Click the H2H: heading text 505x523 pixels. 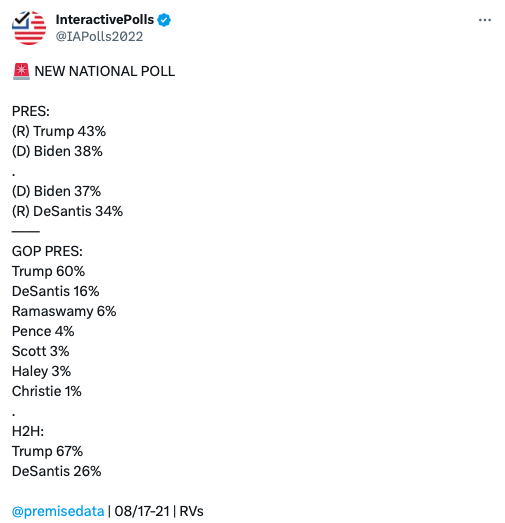coord(28,431)
